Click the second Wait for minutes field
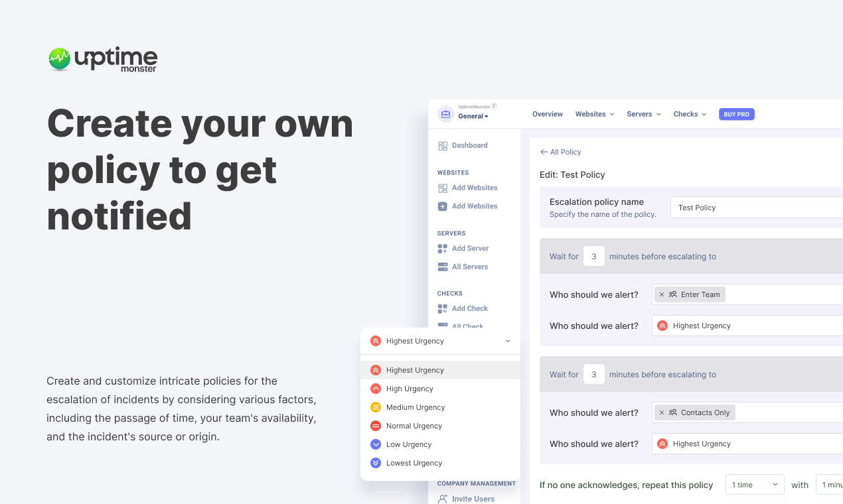The image size is (843, 504). coord(594,374)
